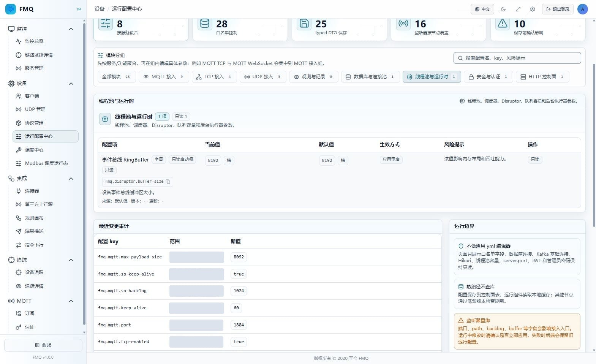
Task: Select the UDP 接入 module tab
Action: click(x=262, y=77)
